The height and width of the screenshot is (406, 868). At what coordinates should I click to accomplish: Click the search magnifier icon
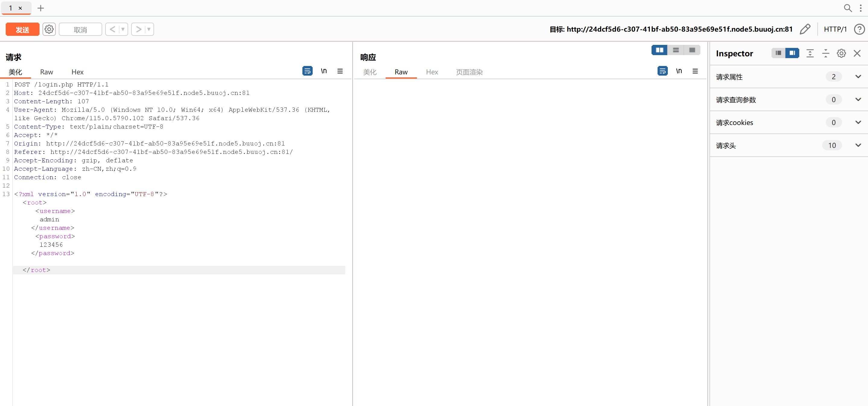(x=847, y=8)
